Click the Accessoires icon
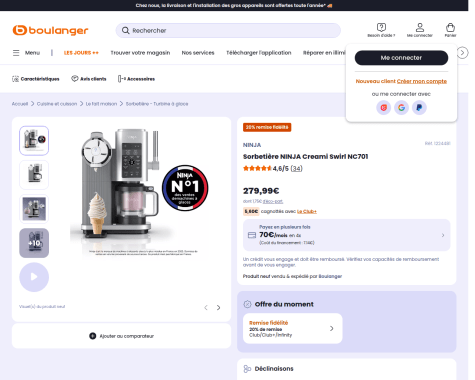 pos(122,79)
